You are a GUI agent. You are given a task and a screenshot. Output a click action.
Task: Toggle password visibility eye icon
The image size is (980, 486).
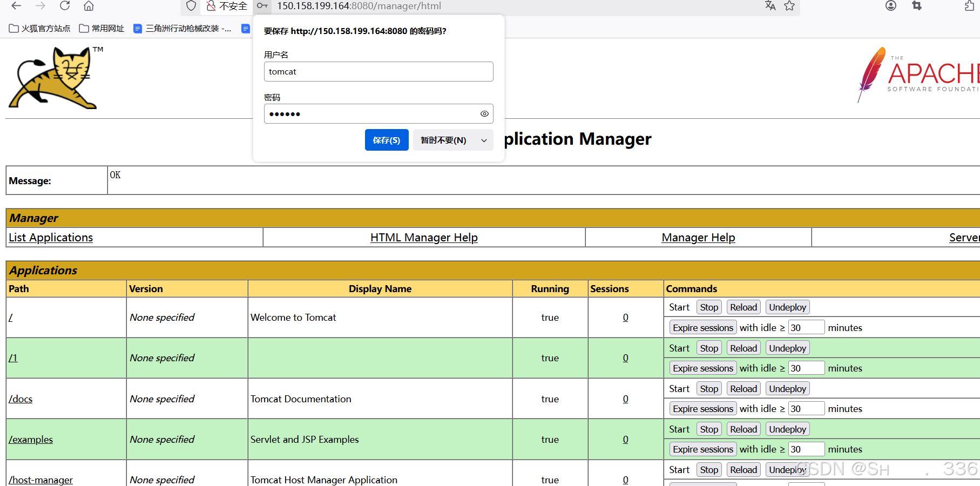tap(484, 114)
